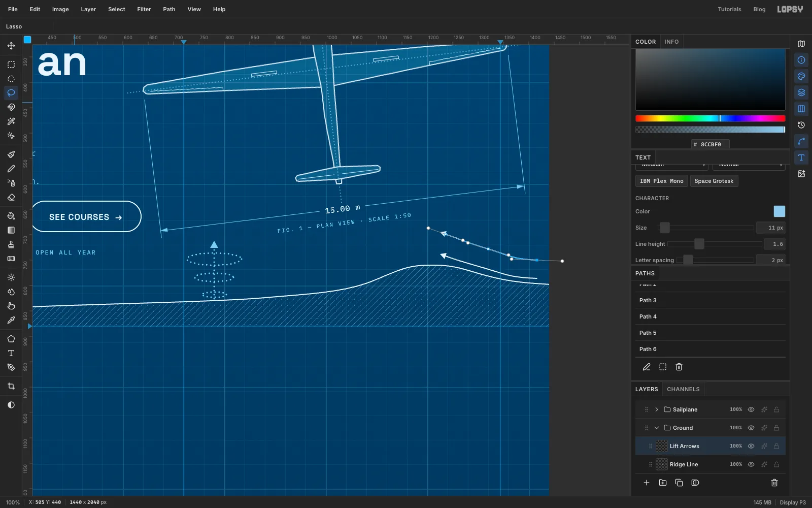Switch to the Channels tab
The height and width of the screenshot is (508, 812).
683,389
